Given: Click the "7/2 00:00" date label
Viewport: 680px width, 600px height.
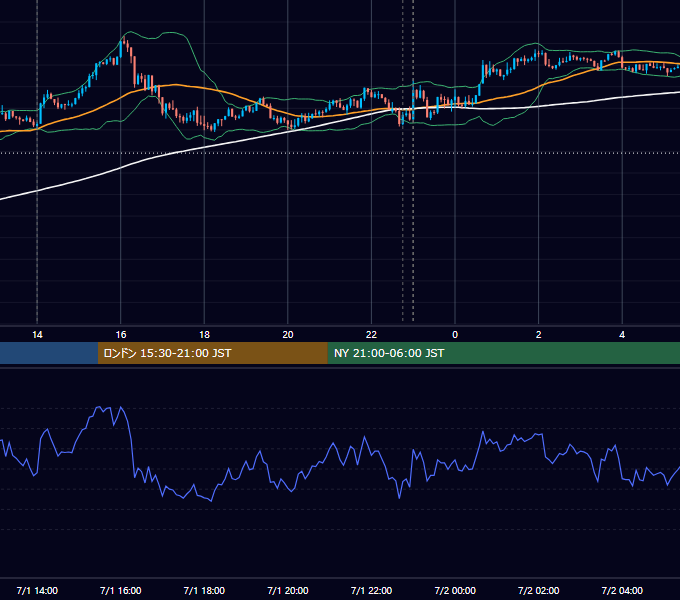Looking at the screenshot, I should [455, 591].
